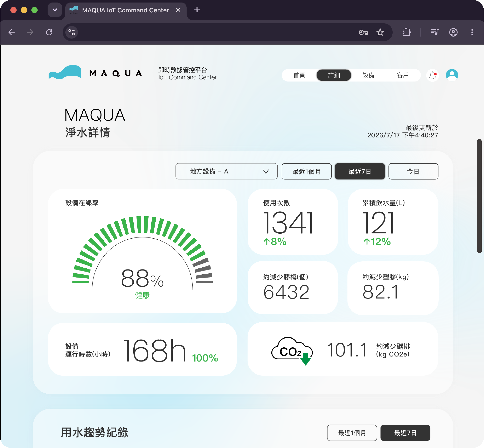484x448 pixels.
Task: Open the media control playlist icon
Action: tap(435, 32)
